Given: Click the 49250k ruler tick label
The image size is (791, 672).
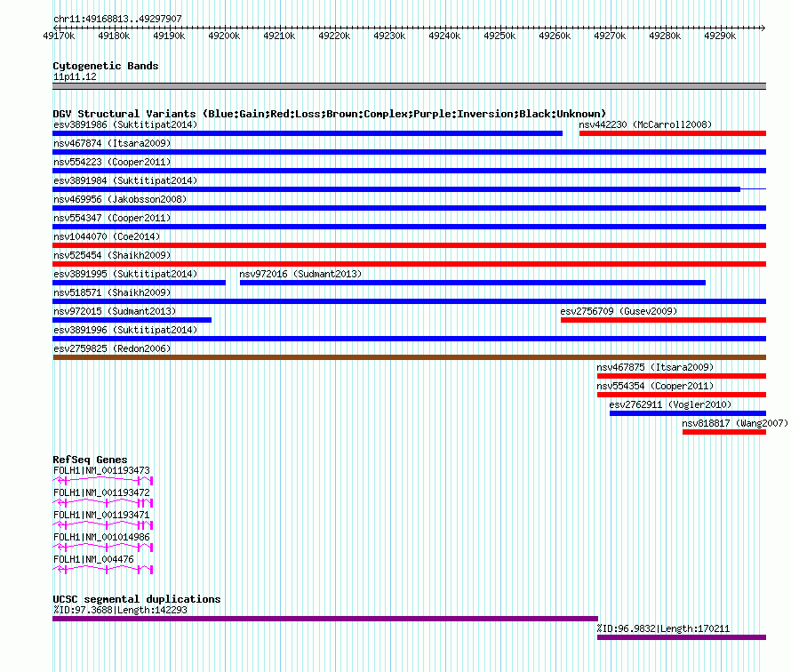Looking at the screenshot, I should pos(499,36).
